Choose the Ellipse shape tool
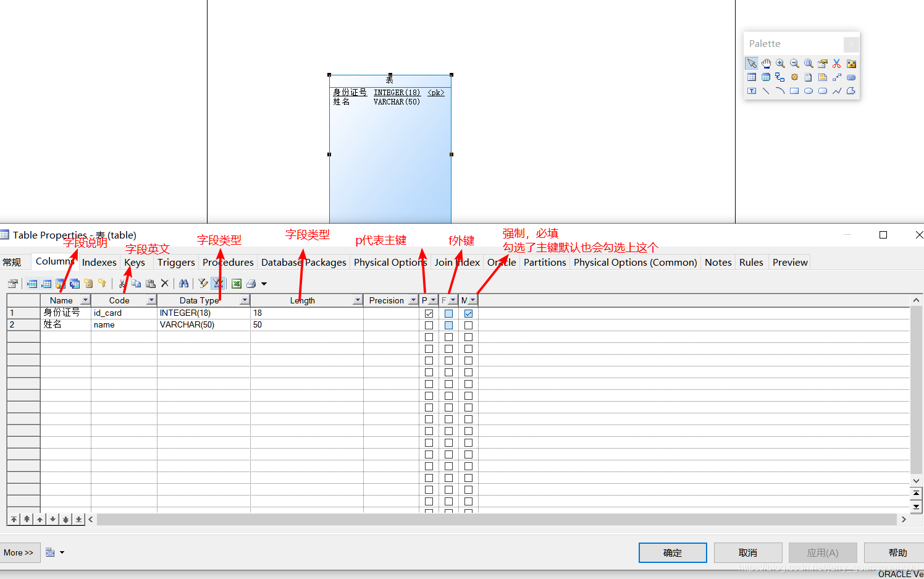This screenshot has width=924, height=579. point(808,91)
